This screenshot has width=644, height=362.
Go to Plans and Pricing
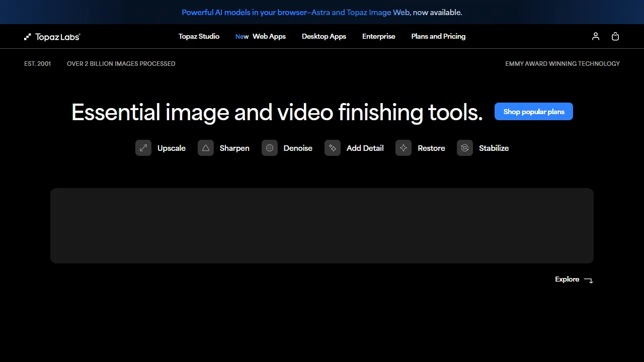coord(438,36)
